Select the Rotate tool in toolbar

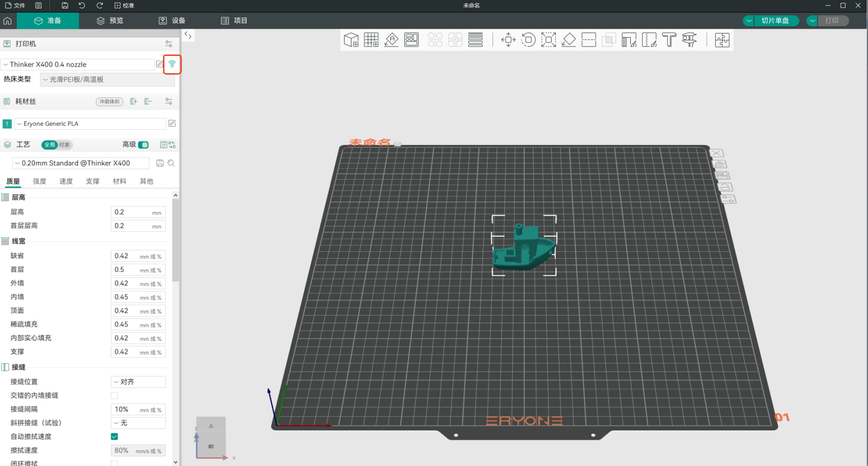pyautogui.click(x=528, y=40)
